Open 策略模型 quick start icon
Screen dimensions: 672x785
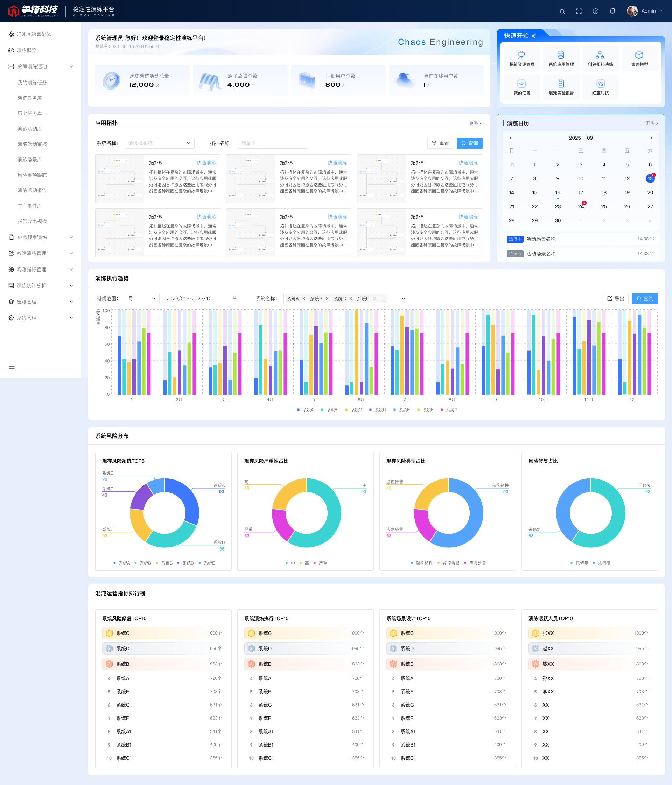tap(639, 59)
